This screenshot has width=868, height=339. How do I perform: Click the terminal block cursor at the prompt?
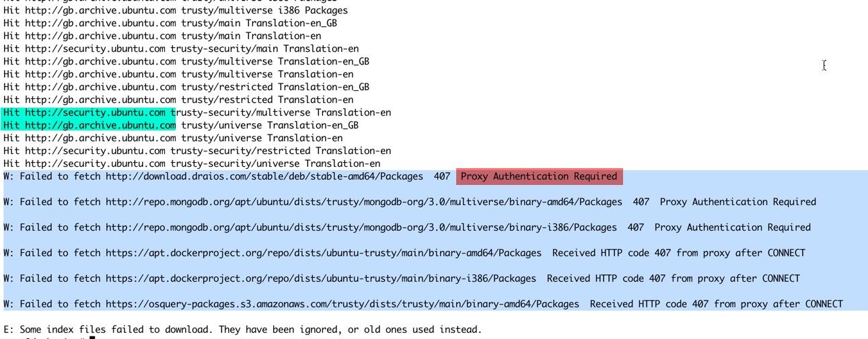[x=92, y=337]
